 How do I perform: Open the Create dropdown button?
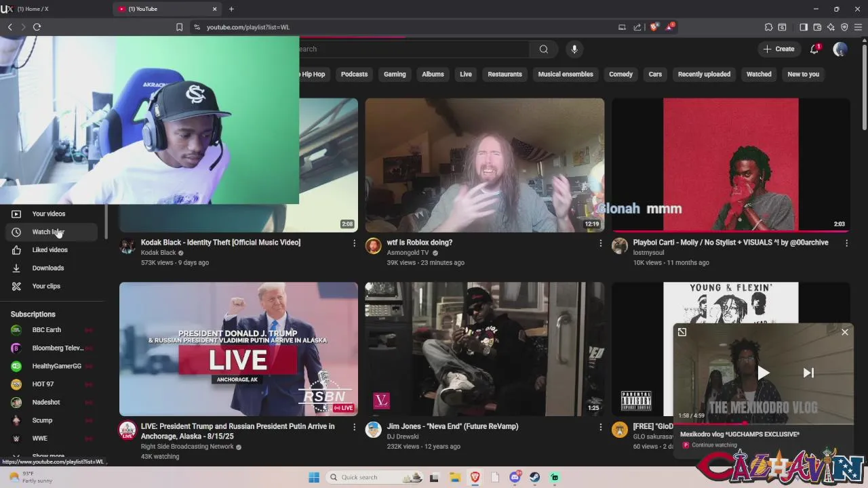pos(778,49)
